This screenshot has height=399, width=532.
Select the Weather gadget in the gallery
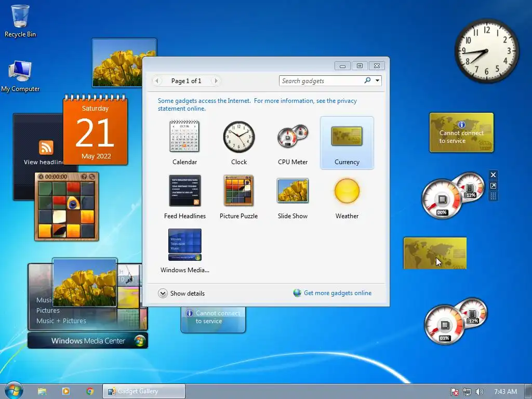pyautogui.click(x=347, y=197)
